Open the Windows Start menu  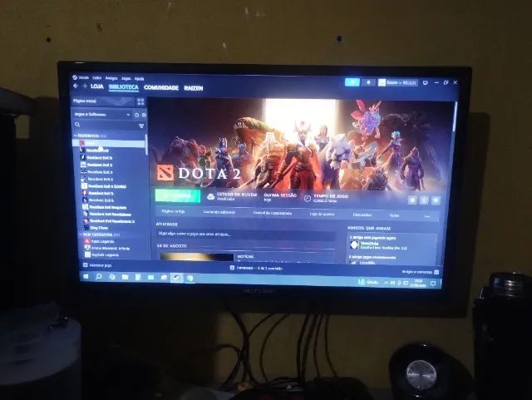click(x=86, y=276)
